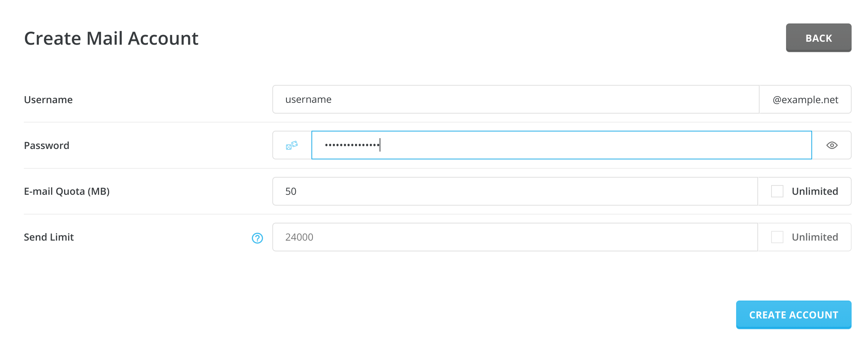868x343 pixels.
Task: Click the dice icon to generate password
Action: [292, 145]
